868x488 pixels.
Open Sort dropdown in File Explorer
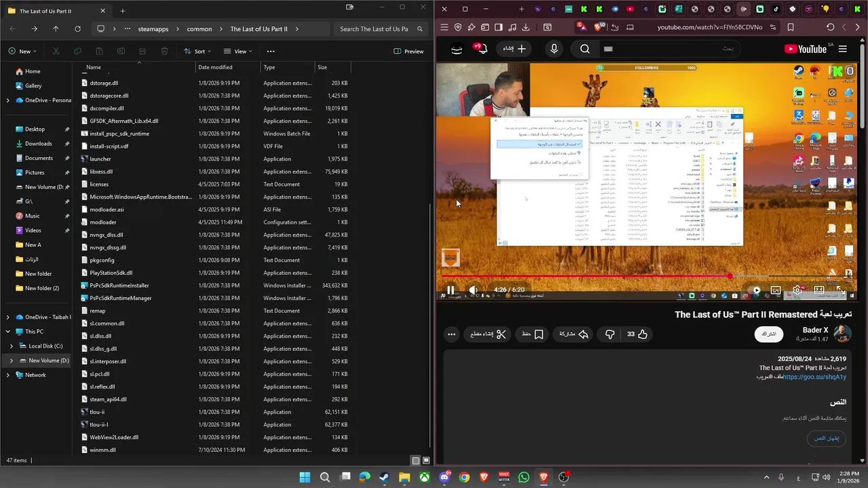click(198, 51)
